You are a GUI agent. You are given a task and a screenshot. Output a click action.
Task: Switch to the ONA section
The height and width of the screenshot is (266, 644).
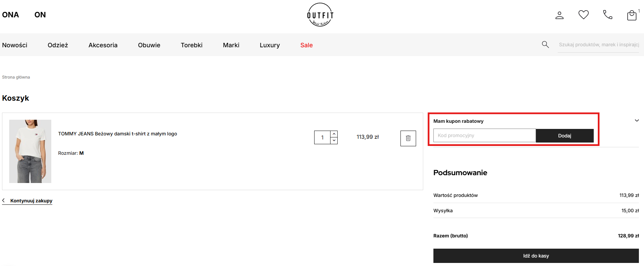coord(11,15)
